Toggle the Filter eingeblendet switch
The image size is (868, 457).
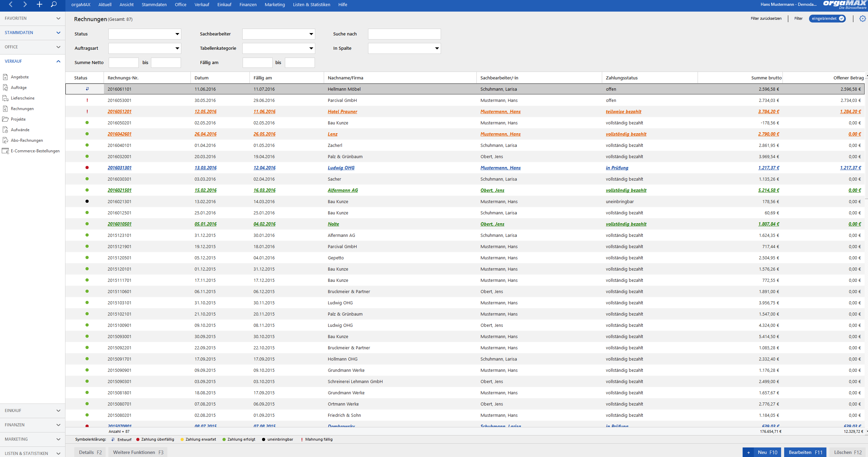click(827, 18)
